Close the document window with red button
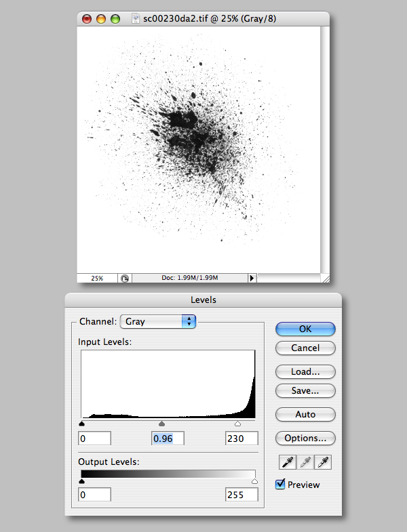 (87, 19)
